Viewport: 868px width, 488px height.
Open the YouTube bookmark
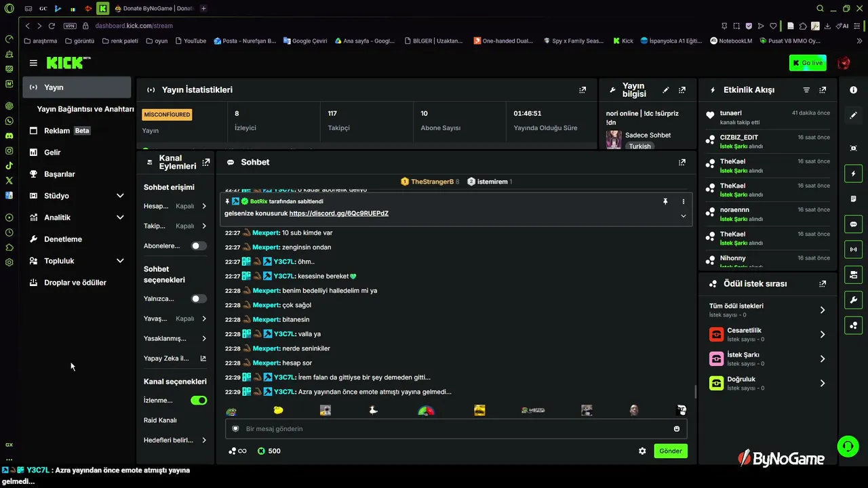(191, 41)
